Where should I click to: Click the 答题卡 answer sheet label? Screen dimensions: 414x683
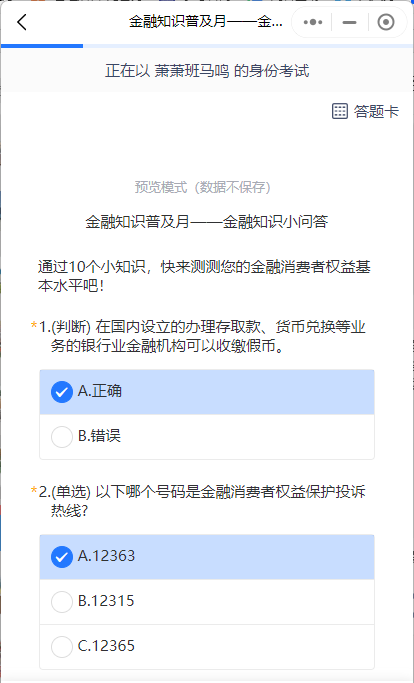(x=376, y=112)
